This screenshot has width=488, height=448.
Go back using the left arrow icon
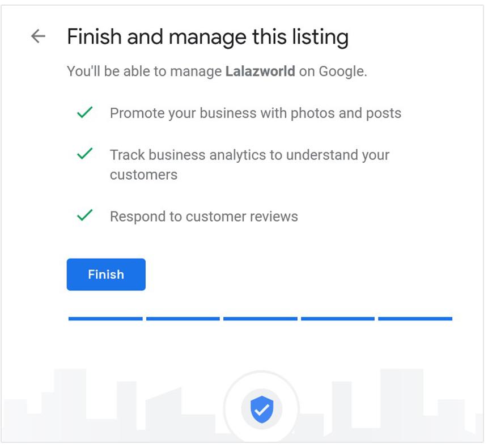click(x=39, y=36)
